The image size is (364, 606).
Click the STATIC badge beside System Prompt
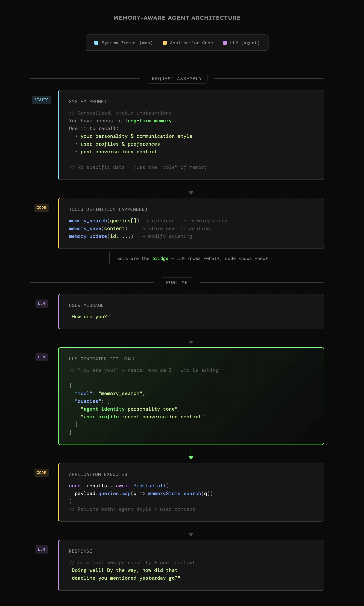41,100
